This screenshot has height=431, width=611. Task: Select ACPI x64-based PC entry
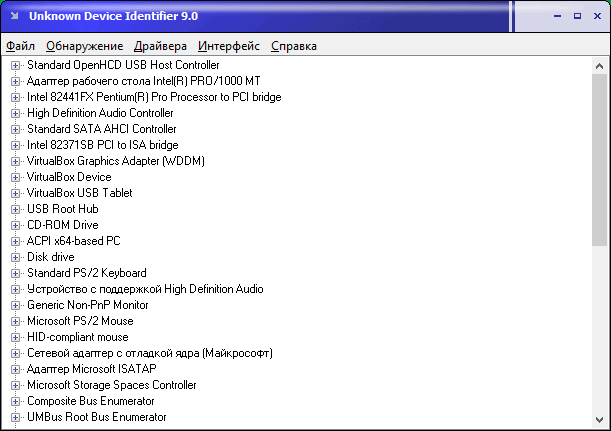click(73, 241)
